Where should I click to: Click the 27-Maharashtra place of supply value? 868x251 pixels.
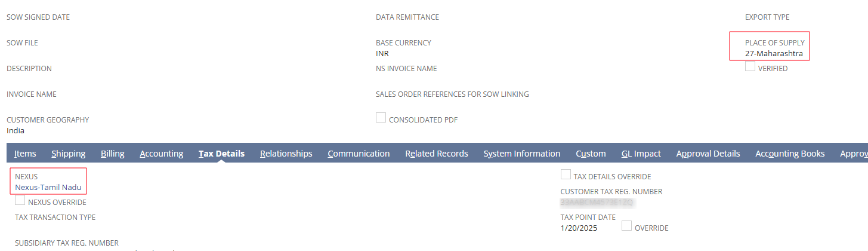tap(774, 53)
